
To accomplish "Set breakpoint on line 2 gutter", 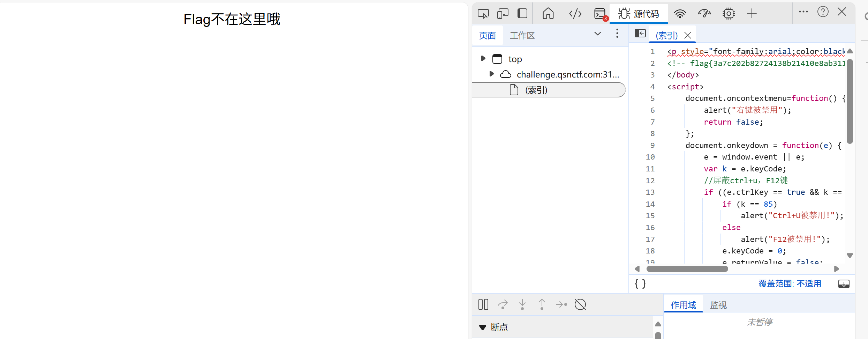I will (652, 63).
